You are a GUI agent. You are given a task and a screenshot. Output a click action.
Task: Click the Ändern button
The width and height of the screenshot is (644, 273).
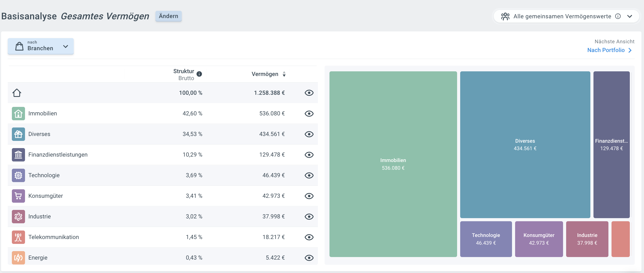click(168, 16)
